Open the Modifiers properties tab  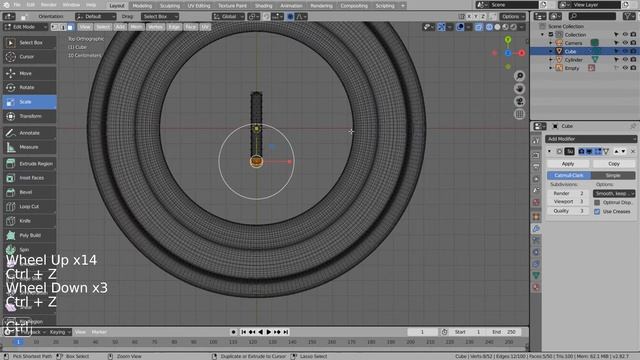click(x=536, y=229)
